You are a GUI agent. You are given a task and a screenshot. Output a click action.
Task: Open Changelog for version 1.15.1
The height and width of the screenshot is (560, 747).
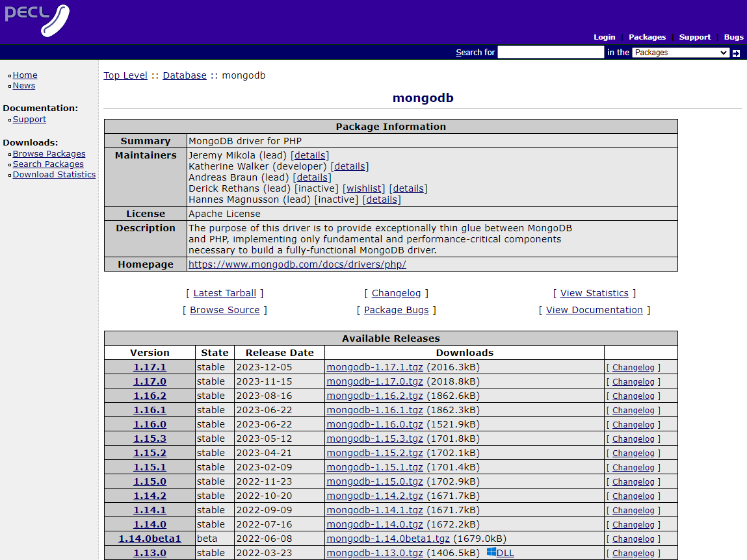click(x=633, y=468)
